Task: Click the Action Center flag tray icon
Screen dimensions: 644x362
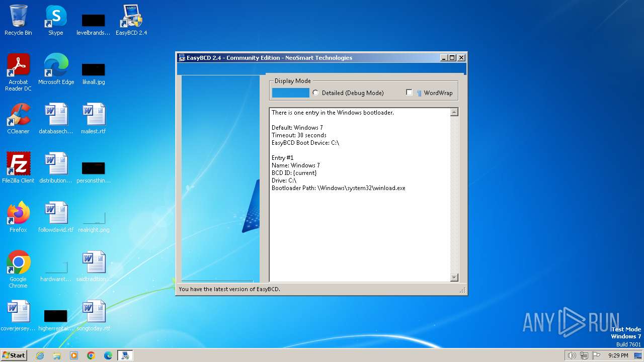Action: click(596, 355)
